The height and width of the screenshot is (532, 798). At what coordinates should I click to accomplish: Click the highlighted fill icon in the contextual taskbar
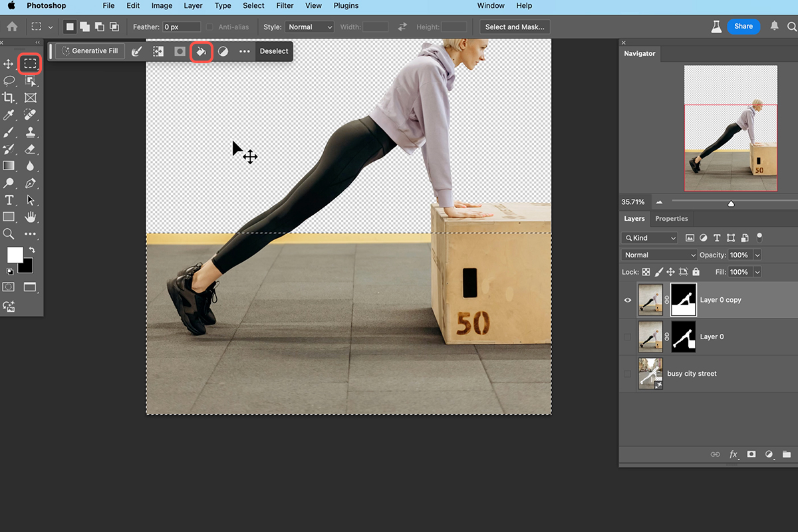201,51
